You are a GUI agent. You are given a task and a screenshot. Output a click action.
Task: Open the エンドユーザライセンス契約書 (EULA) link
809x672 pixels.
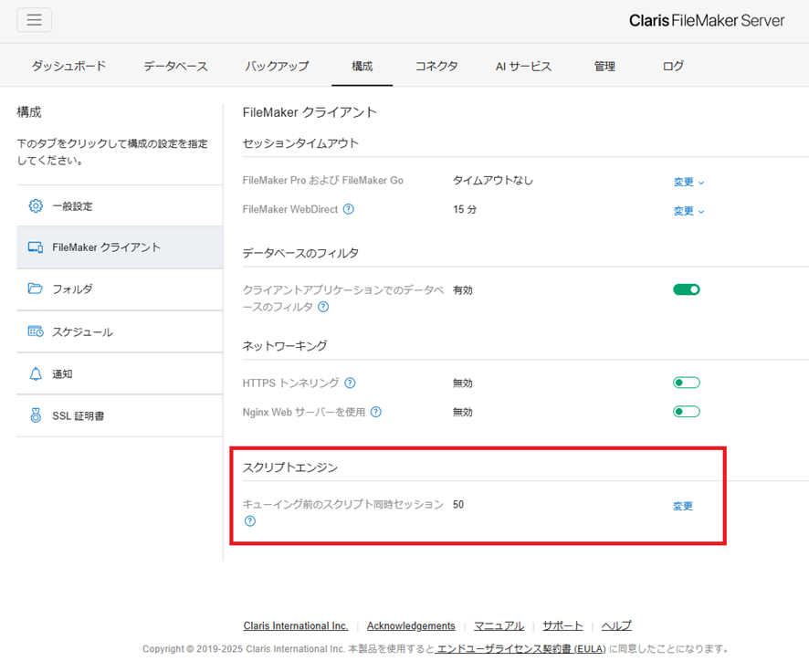pyautogui.click(x=520, y=649)
